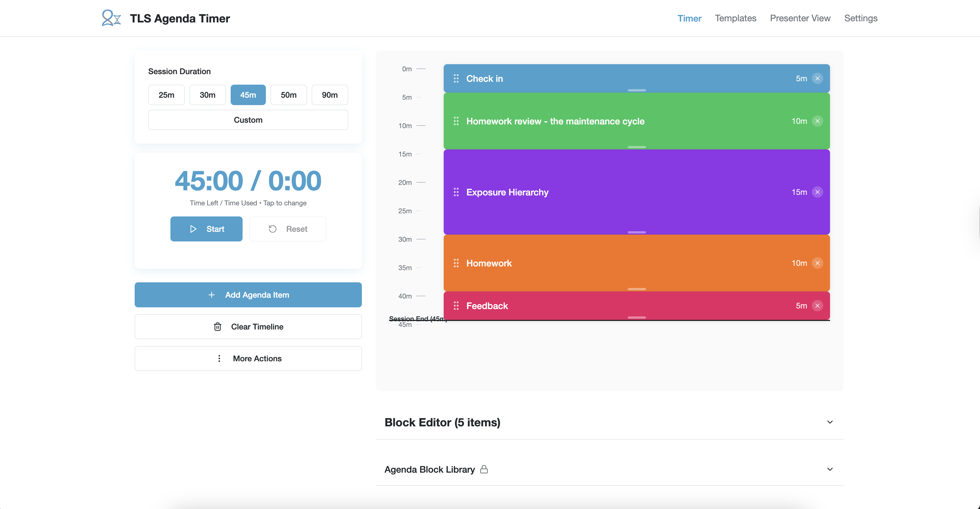Image resolution: width=980 pixels, height=509 pixels.
Task: Click resize handle under Check in block
Action: pyautogui.click(x=637, y=90)
